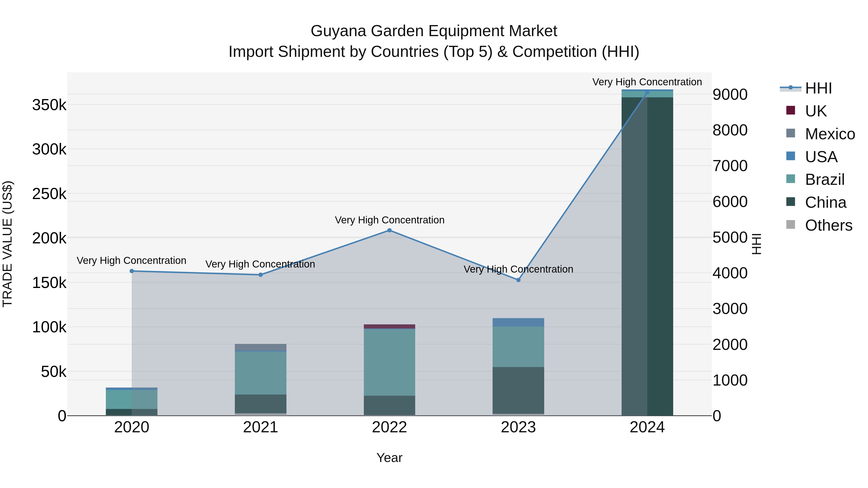Click the Mexico segment atop the 2021 bar
Screen dimensions: 868x488
click(x=260, y=347)
